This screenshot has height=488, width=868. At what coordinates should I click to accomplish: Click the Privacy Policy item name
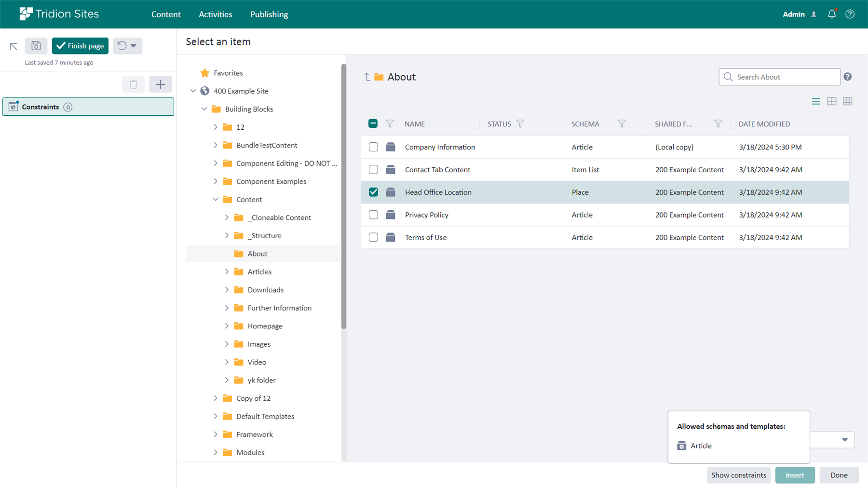click(427, 215)
